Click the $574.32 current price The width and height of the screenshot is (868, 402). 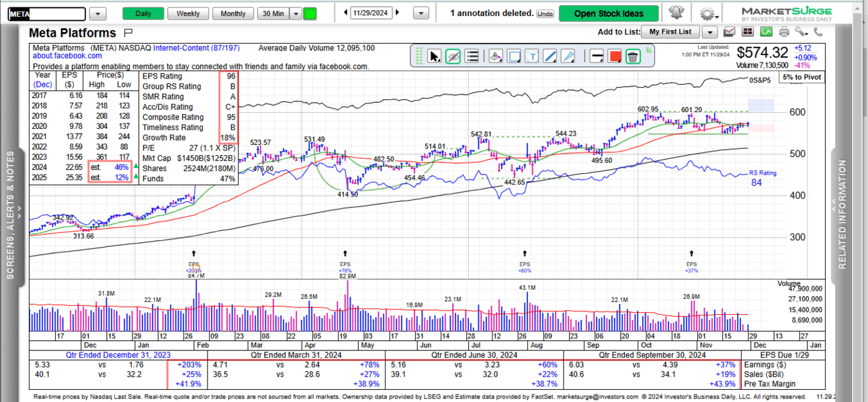click(762, 52)
